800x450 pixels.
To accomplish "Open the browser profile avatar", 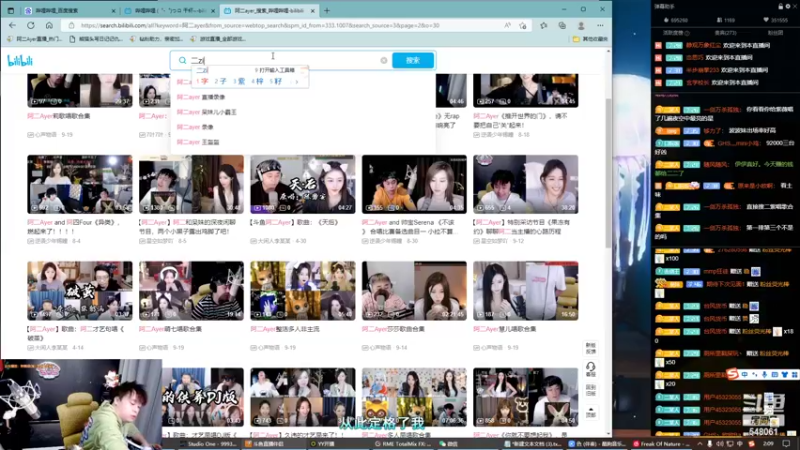I will [581, 25].
